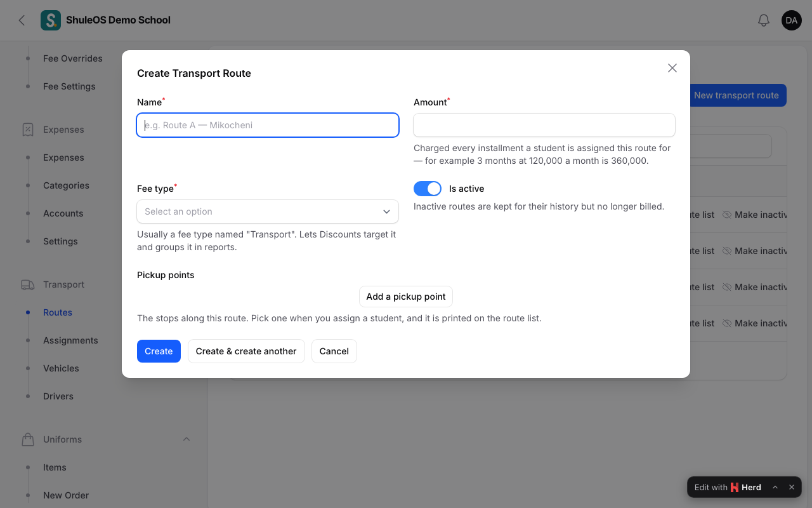Click the Uniforms group heading label

(x=62, y=439)
